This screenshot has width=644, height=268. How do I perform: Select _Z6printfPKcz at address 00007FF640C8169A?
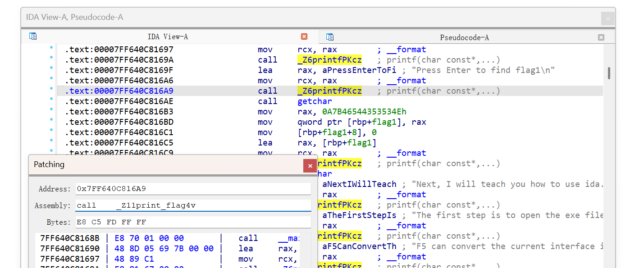click(329, 60)
